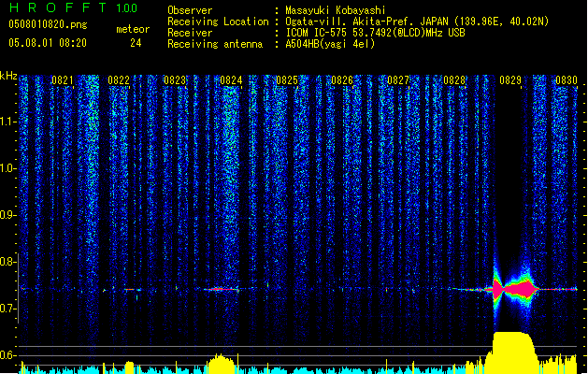Click the Receiving Location label

coord(218,22)
